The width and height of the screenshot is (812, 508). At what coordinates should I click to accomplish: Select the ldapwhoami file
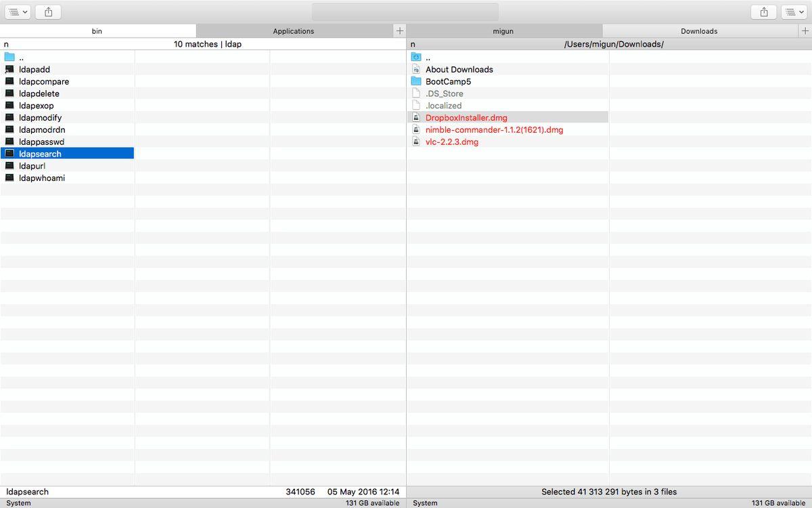coord(42,178)
